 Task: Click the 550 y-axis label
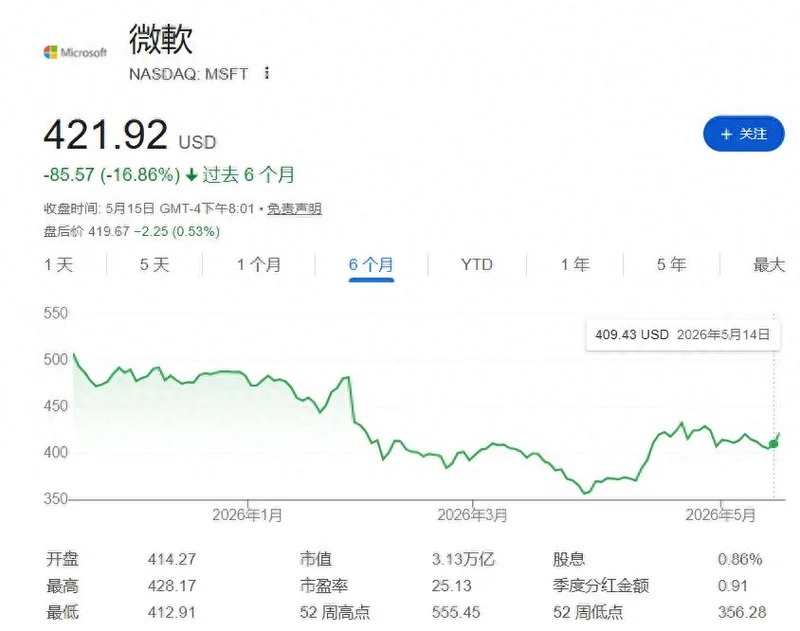(56, 313)
